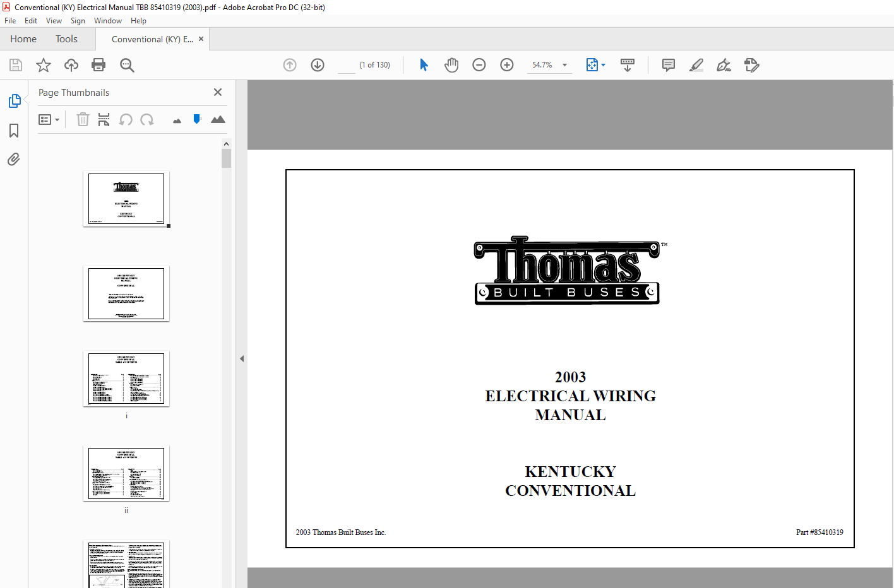Go to next page arrow
Screen dimensions: 894x588
point(318,65)
